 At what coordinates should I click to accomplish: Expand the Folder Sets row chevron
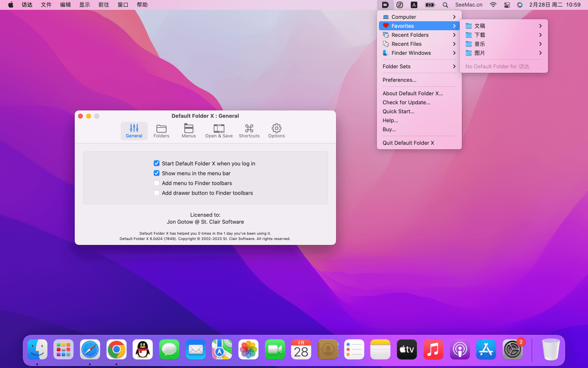click(x=454, y=66)
